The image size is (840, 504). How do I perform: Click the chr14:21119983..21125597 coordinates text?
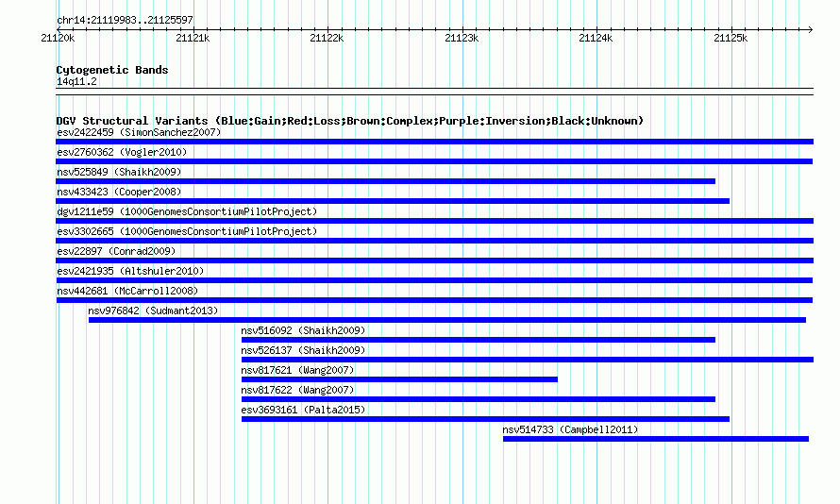pos(125,20)
